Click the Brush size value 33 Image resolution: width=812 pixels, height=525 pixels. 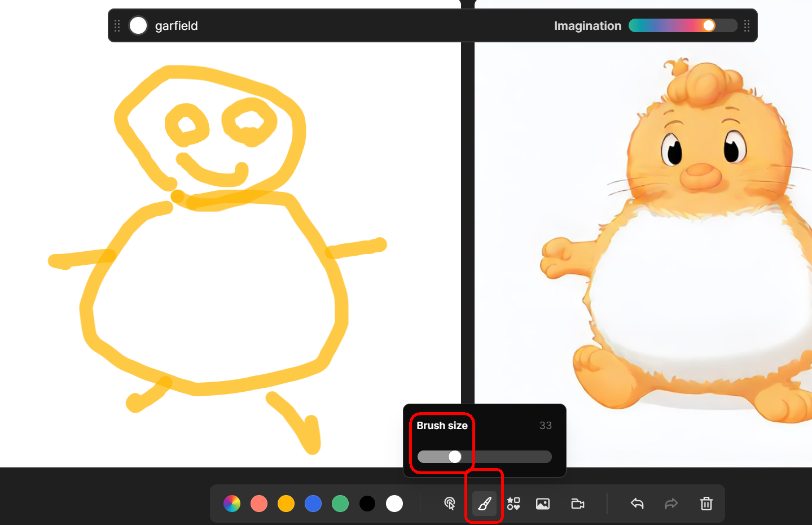546,426
